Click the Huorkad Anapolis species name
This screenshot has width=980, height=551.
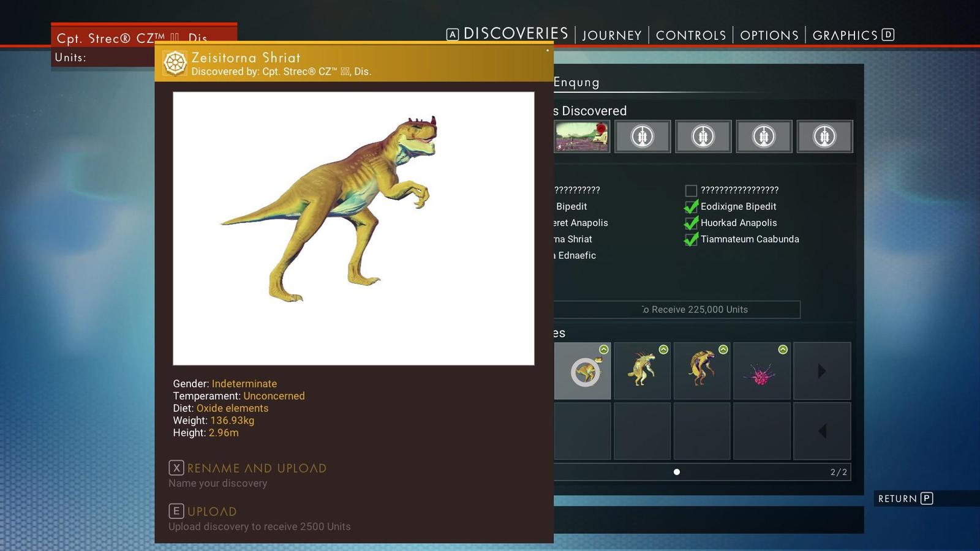tap(739, 223)
